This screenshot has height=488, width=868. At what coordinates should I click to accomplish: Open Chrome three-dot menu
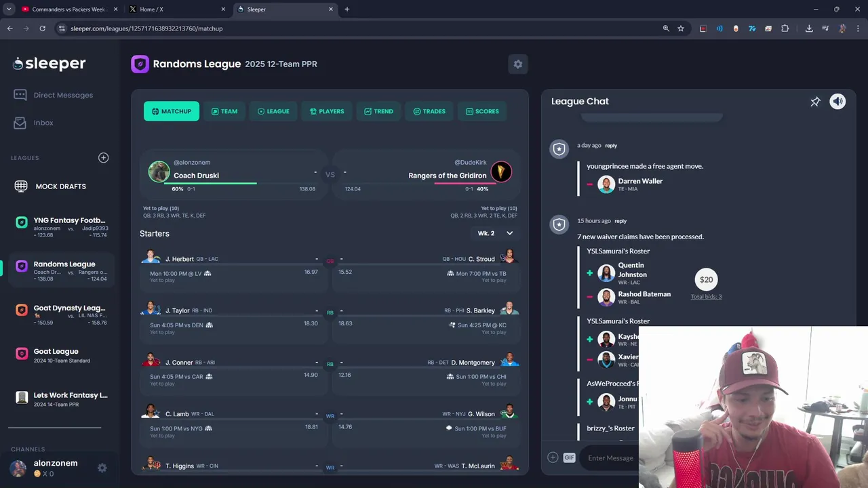859,28
